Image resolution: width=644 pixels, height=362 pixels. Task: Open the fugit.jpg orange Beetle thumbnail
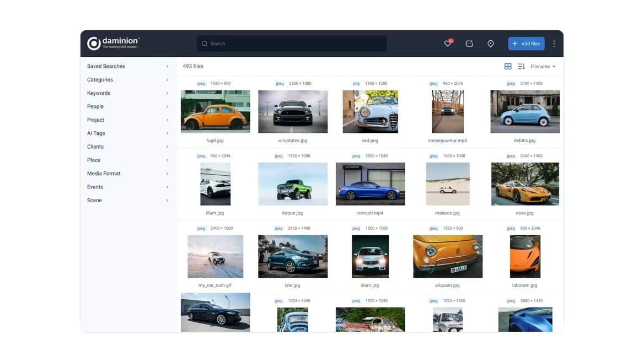point(215,111)
